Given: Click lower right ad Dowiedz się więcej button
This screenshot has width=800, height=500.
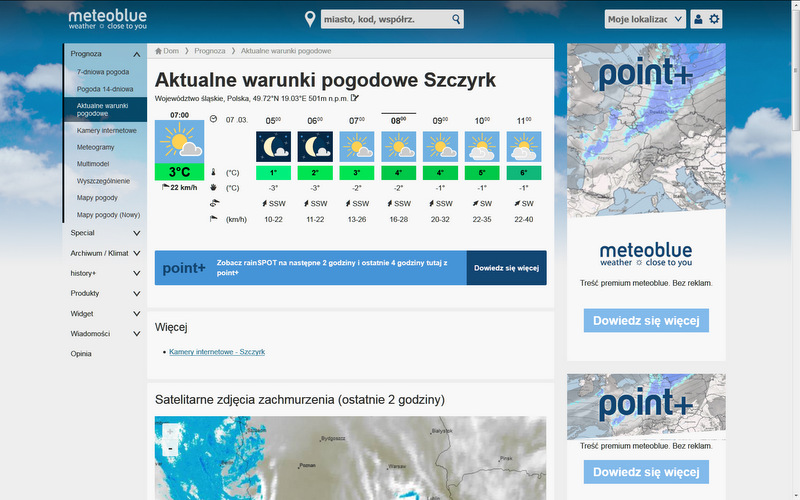Looking at the screenshot, I should click(646, 472).
